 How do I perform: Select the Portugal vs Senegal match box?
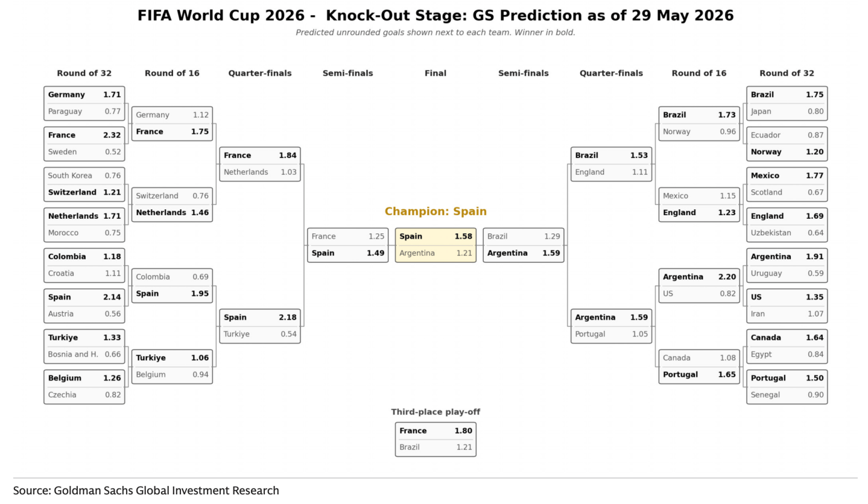coord(787,386)
